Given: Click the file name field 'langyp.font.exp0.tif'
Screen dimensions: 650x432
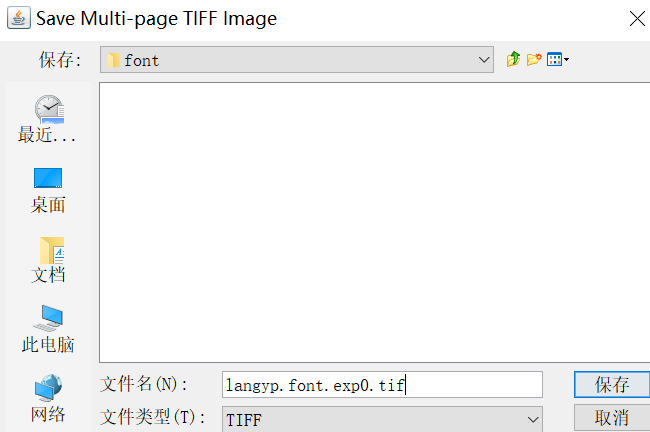Looking at the screenshot, I should (382, 385).
